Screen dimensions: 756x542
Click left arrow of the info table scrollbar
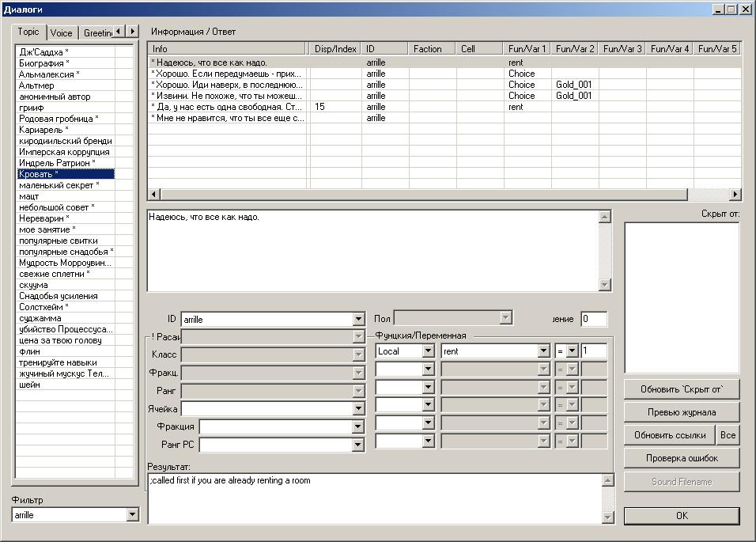155,195
